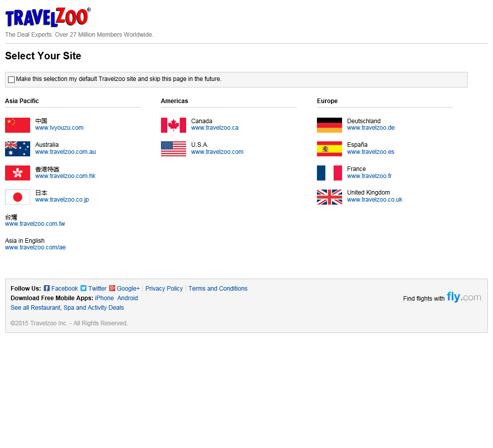Screen dimensions: 493x448
Task: Click the '香港特區' region name text
Action: (47, 169)
